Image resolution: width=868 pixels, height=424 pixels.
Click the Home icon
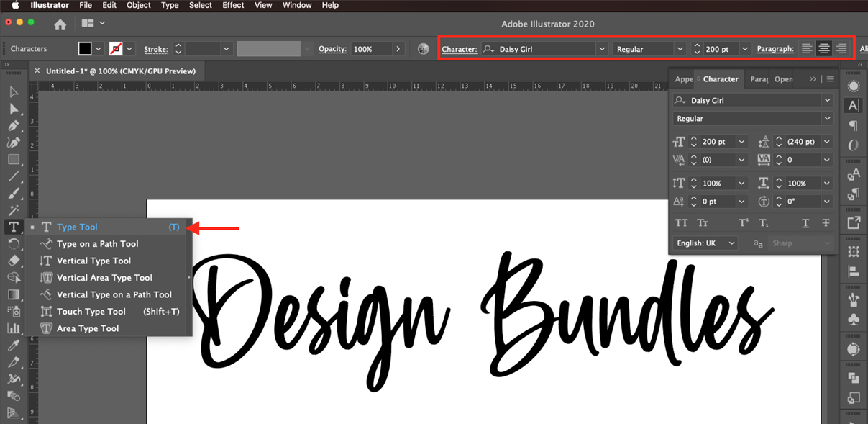coord(60,24)
